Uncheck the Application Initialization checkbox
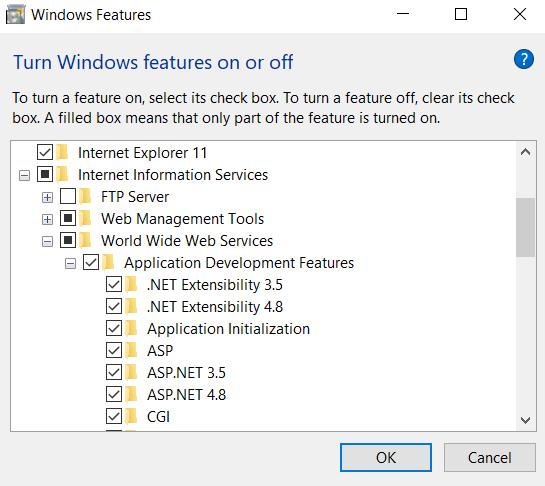Screen dimensions: 545x486 114,328
